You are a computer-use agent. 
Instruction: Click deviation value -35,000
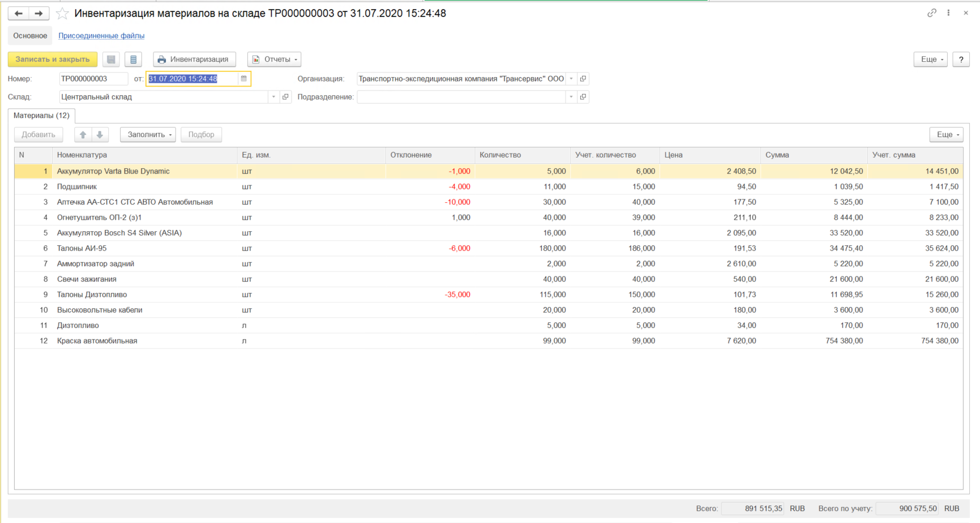[x=457, y=295]
